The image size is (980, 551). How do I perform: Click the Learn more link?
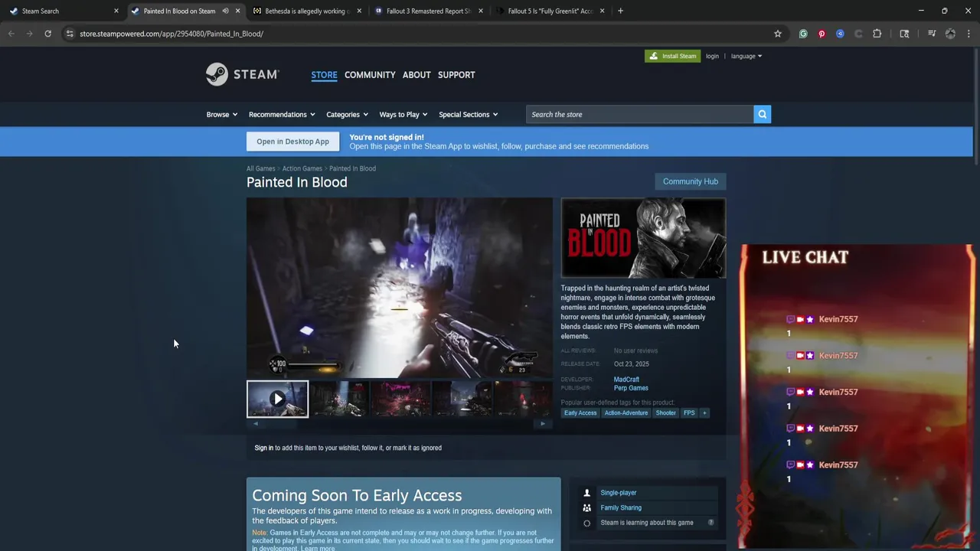pyautogui.click(x=318, y=548)
